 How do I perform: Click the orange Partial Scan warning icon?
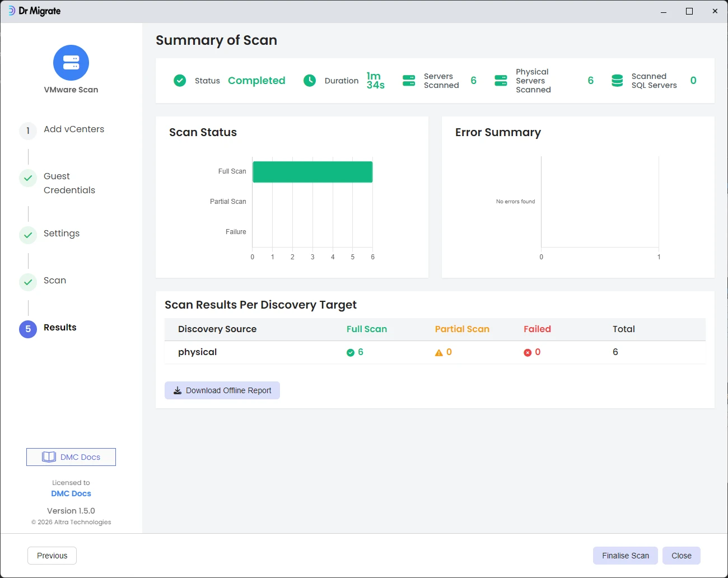(439, 352)
